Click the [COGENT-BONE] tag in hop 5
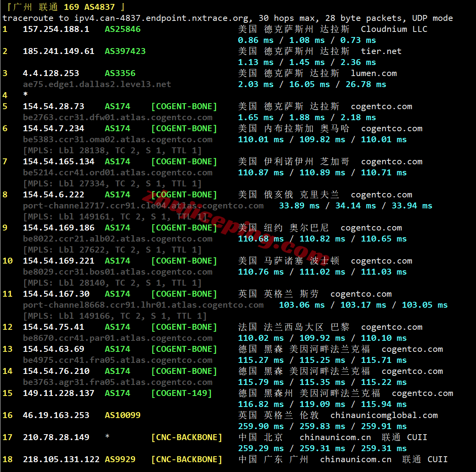This screenshot has width=476, height=472. [x=184, y=106]
